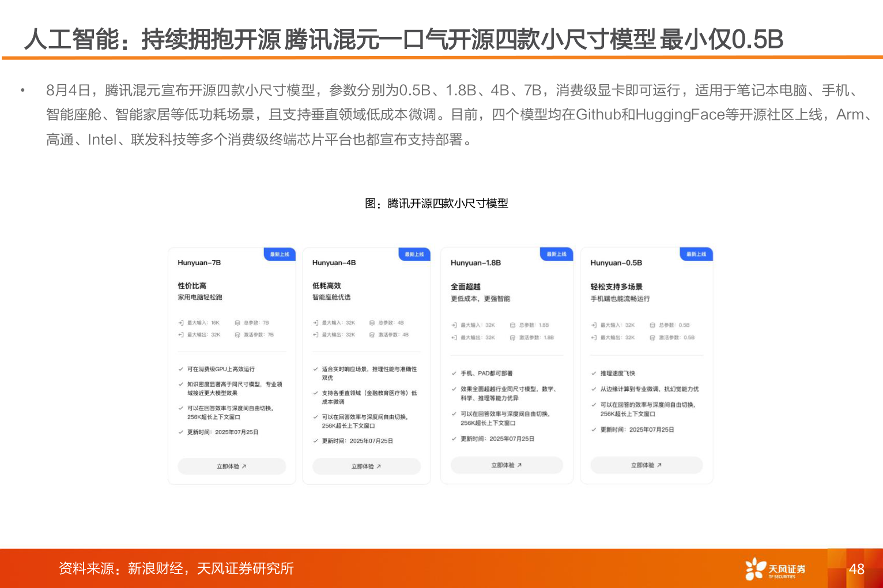Click activated parameters icon on Hunyuan-1.8B card
Image resolution: width=883 pixels, height=588 pixels.
click(x=512, y=337)
